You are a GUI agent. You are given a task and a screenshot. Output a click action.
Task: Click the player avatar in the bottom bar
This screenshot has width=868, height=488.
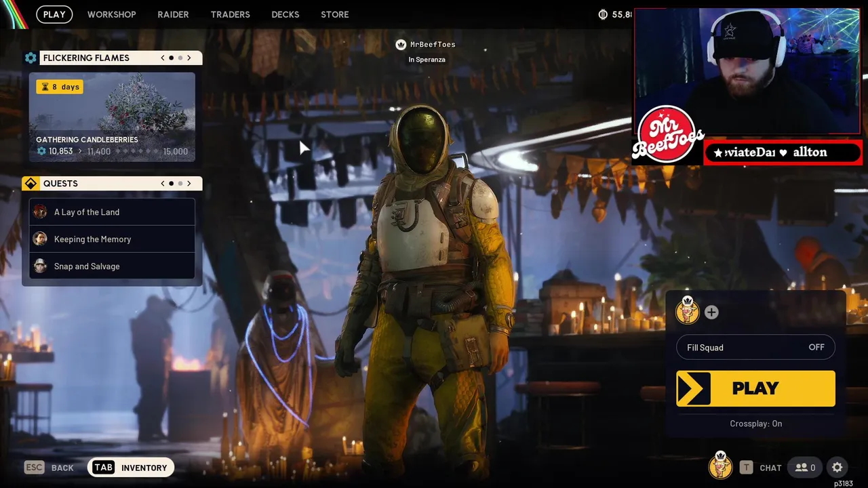pyautogui.click(x=720, y=466)
